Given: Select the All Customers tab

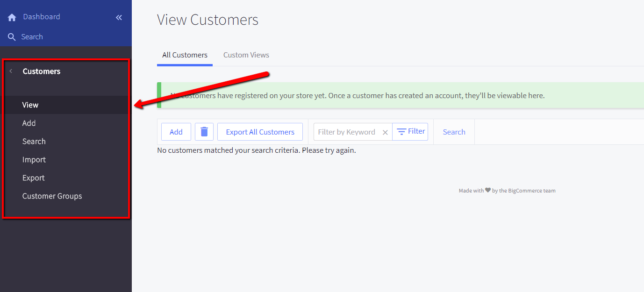Looking at the screenshot, I should [185, 55].
